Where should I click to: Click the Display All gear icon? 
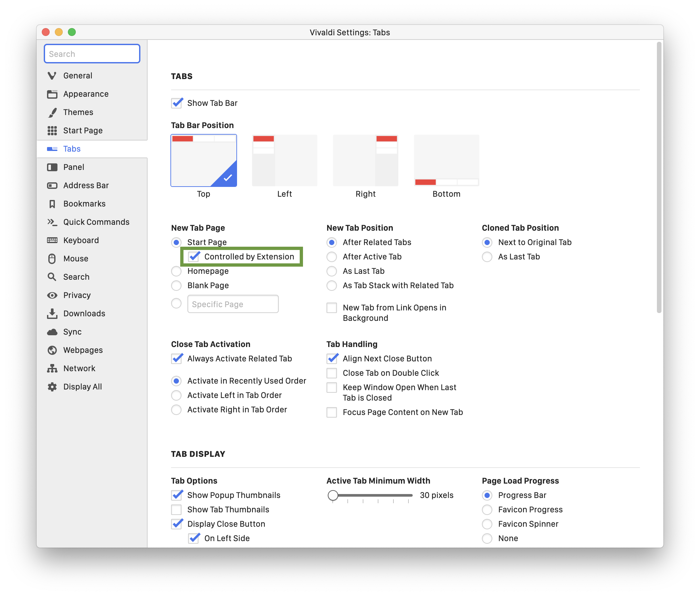click(x=52, y=387)
